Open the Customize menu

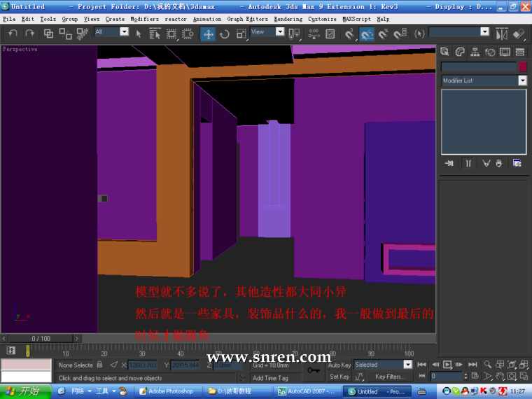(x=322, y=19)
